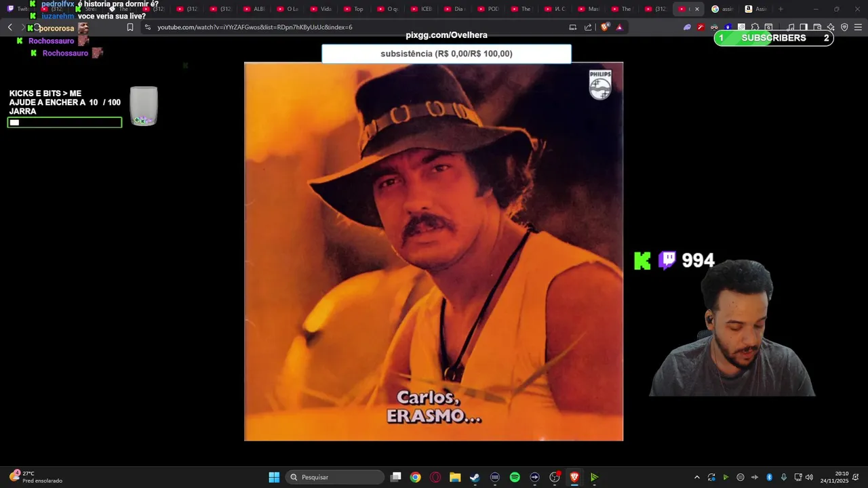Viewport: 868px width, 488px height.
Task: Open the music note playlist icon
Action: point(791,27)
